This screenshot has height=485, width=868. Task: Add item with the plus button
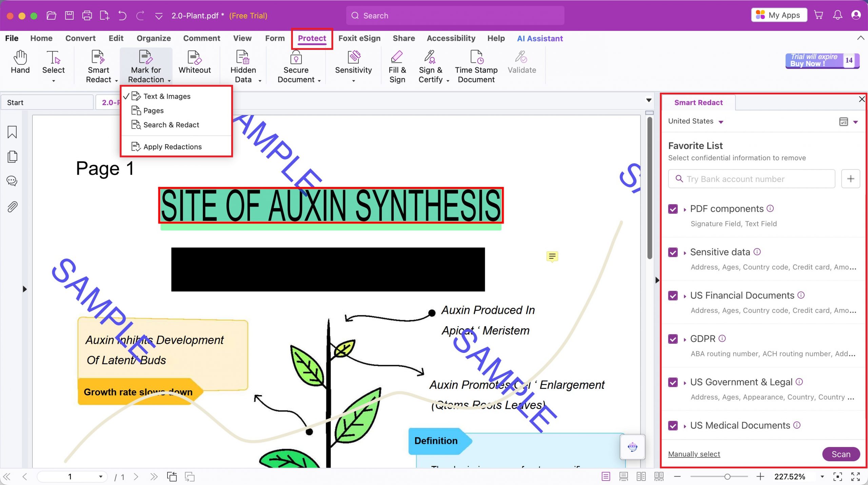(x=851, y=179)
